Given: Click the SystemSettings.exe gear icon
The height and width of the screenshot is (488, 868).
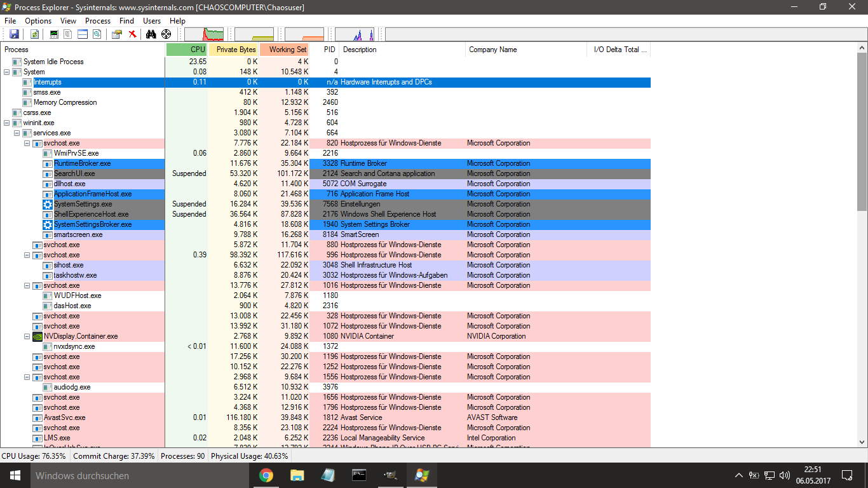Looking at the screenshot, I should 48,204.
